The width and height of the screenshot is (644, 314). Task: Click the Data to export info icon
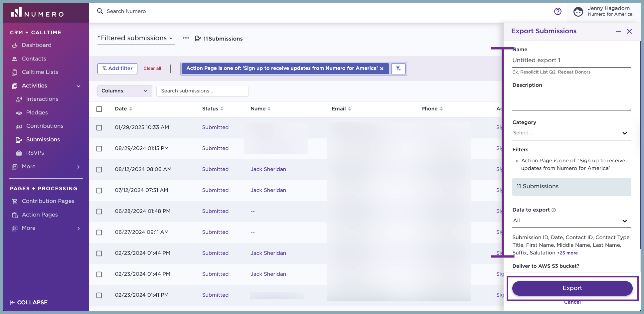554,210
